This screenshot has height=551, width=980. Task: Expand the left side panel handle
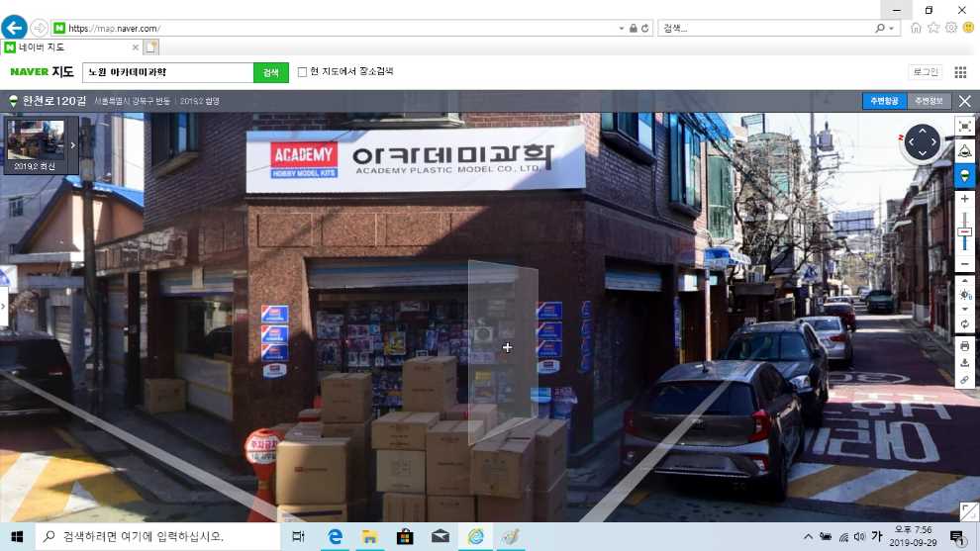tap(4, 307)
